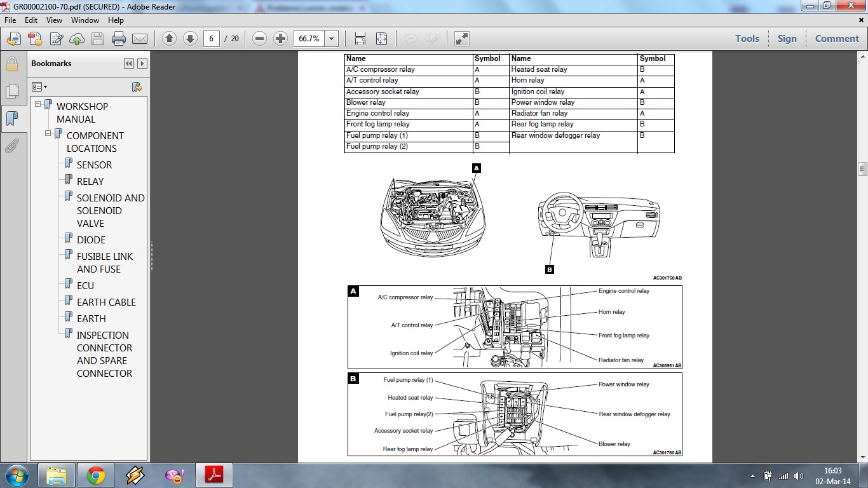
Task: Click the 66.7% zoom value field
Action: click(309, 39)
